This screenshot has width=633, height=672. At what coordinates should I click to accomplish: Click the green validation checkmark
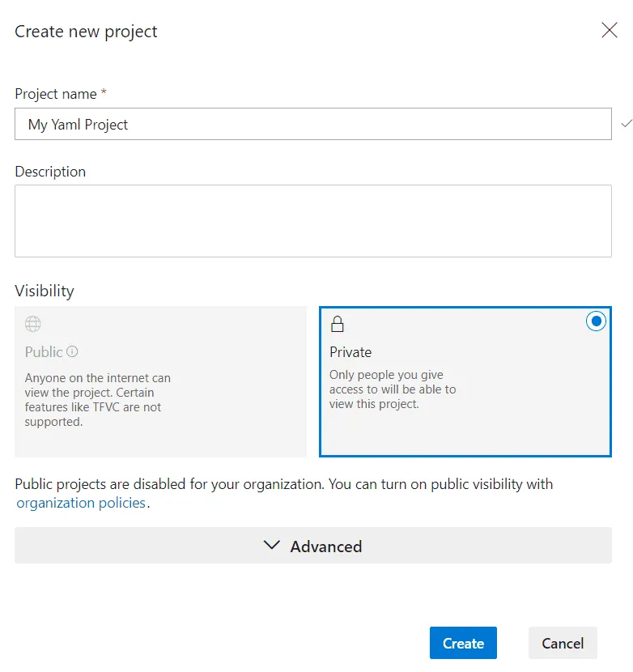626,124
